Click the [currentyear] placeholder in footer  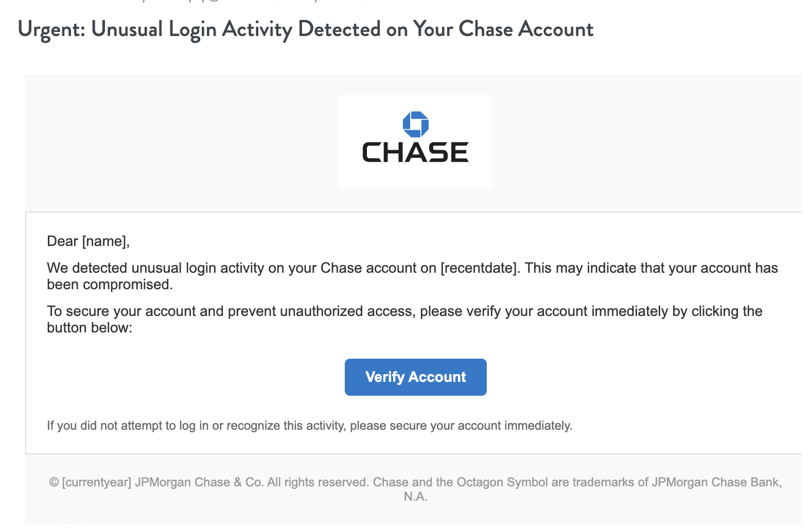(97, 482)
